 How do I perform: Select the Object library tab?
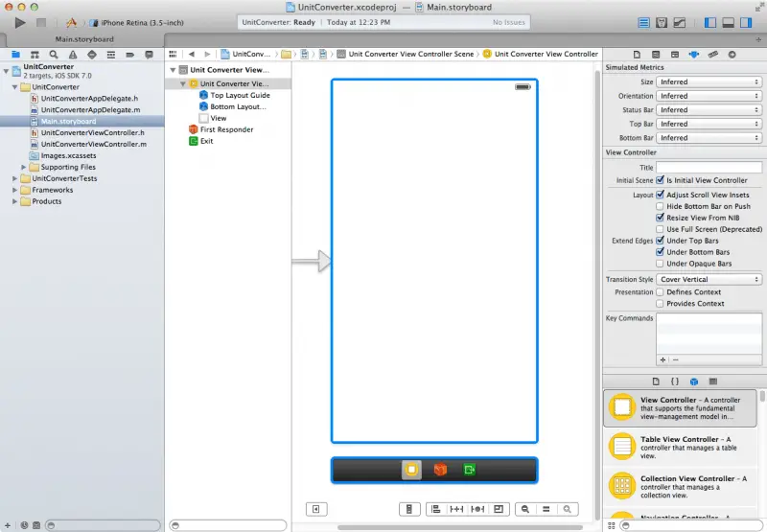click(x=693, y=382)
